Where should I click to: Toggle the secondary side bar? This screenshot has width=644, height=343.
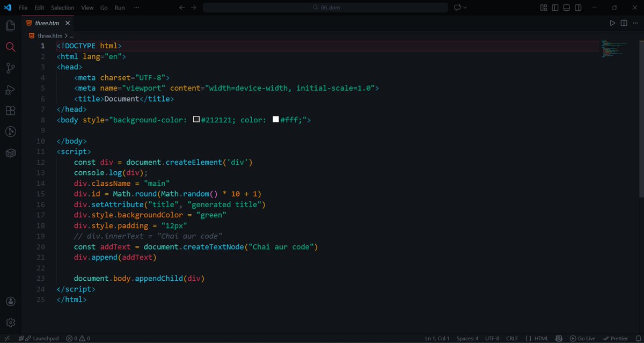click(577, 8)
